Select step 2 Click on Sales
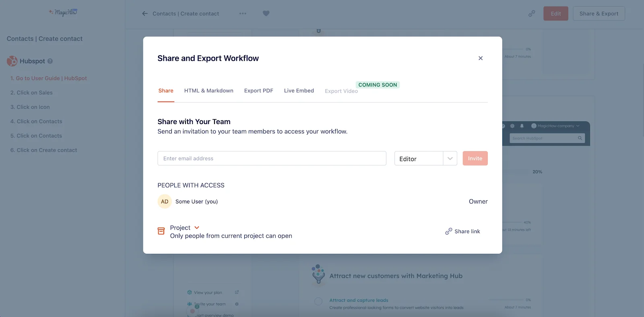 click(x=35, y=93)
